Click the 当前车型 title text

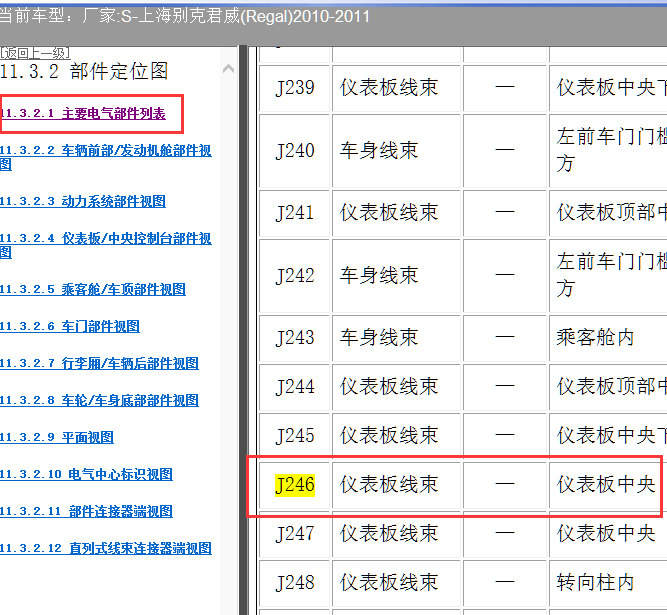185,17
